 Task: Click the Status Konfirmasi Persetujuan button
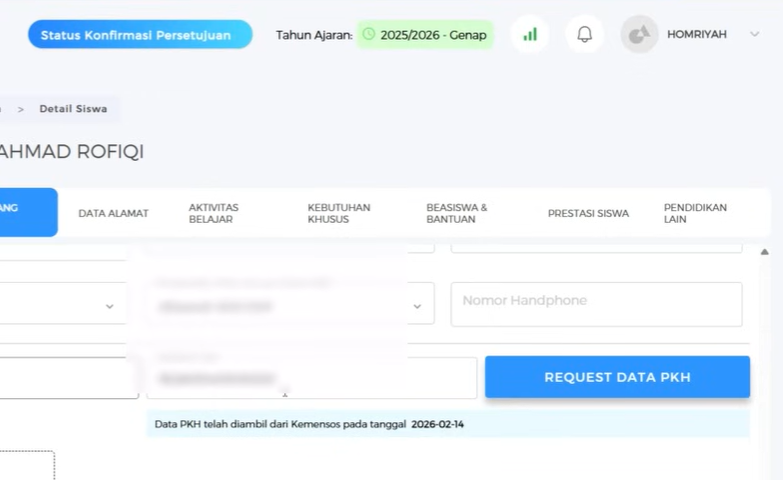[x=140, y=34]
